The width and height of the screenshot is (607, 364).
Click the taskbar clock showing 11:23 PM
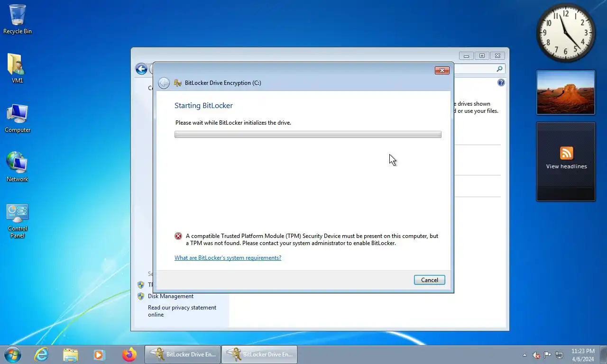[x=583, y=355]
